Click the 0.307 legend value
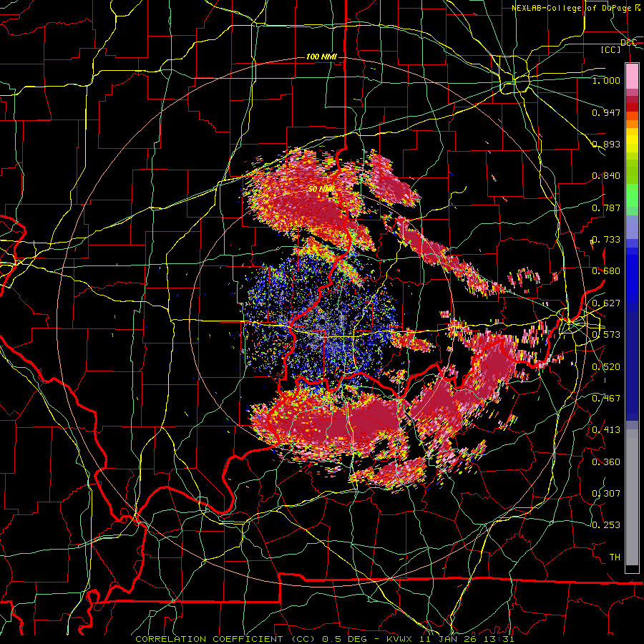 (606, 493)
